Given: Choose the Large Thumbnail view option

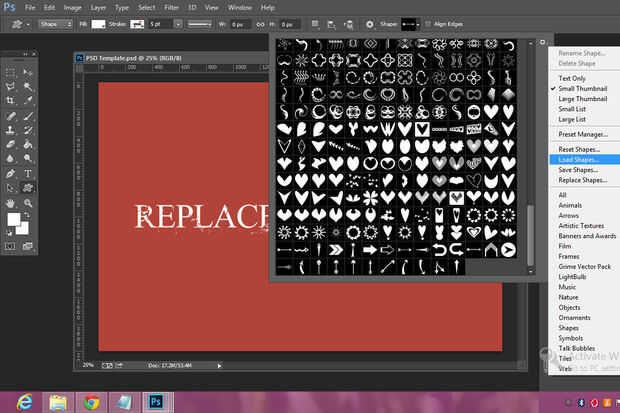Looking at the screenshot, I should click(585, 99).
